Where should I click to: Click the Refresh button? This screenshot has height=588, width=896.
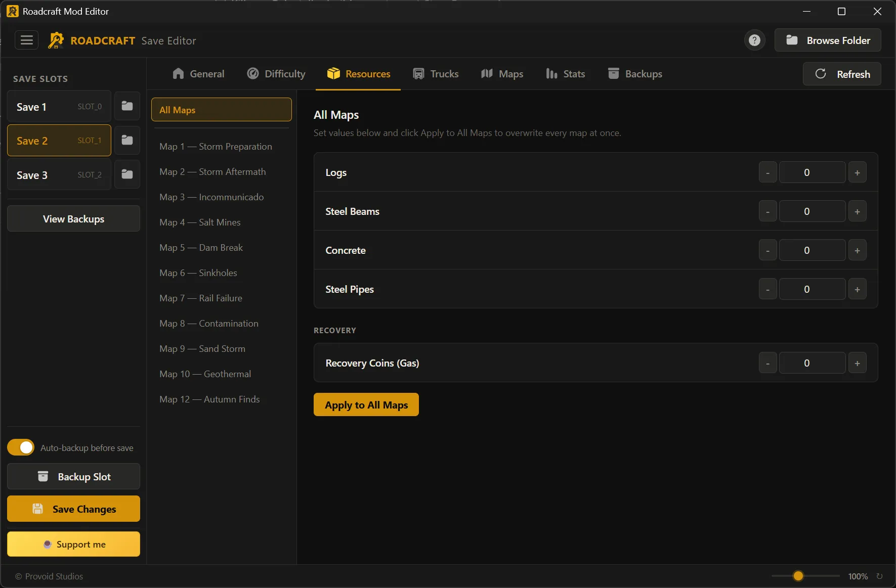[x=842, y=74]
